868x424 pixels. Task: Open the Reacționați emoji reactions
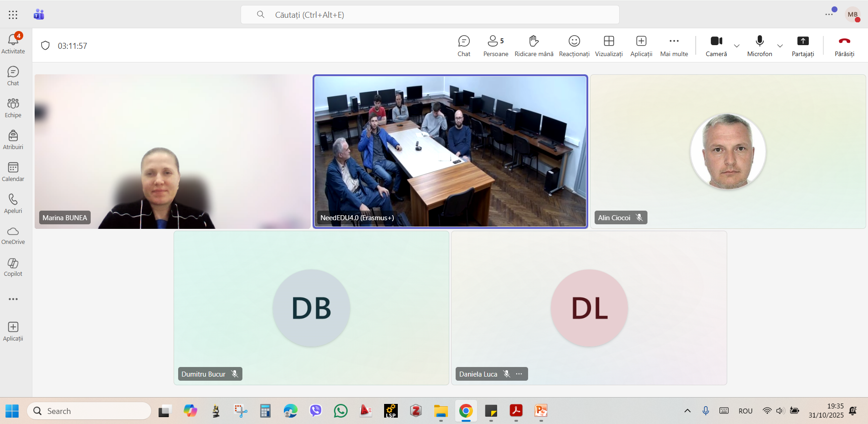574,46
